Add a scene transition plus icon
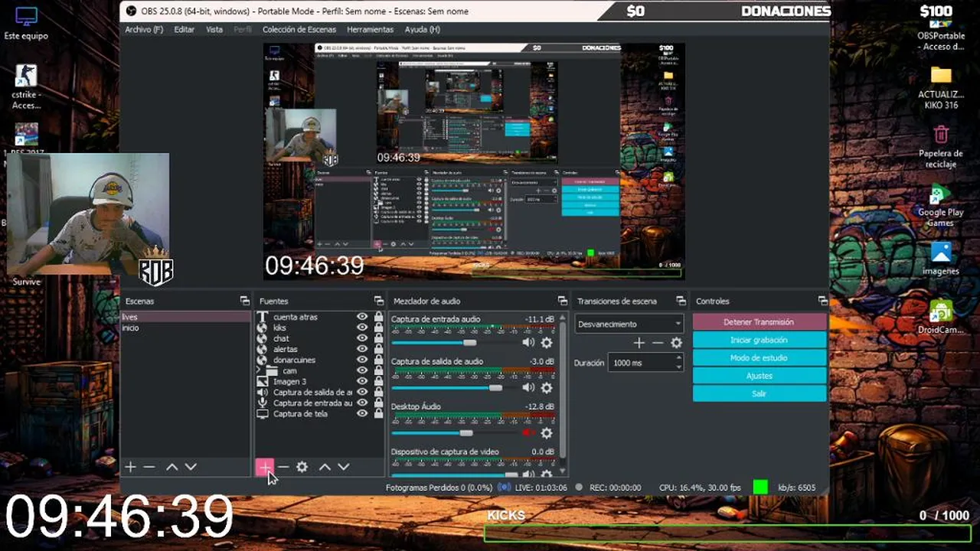 coord(639,343)
